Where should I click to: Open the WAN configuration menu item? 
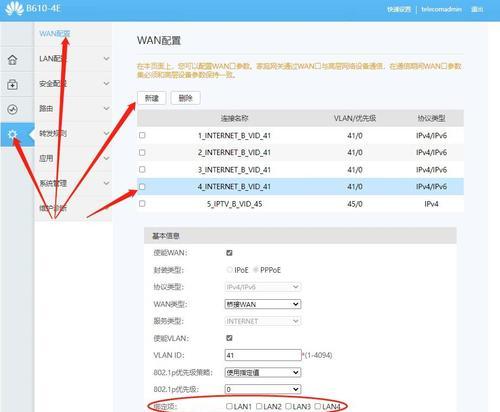click(x=55, y=34)
